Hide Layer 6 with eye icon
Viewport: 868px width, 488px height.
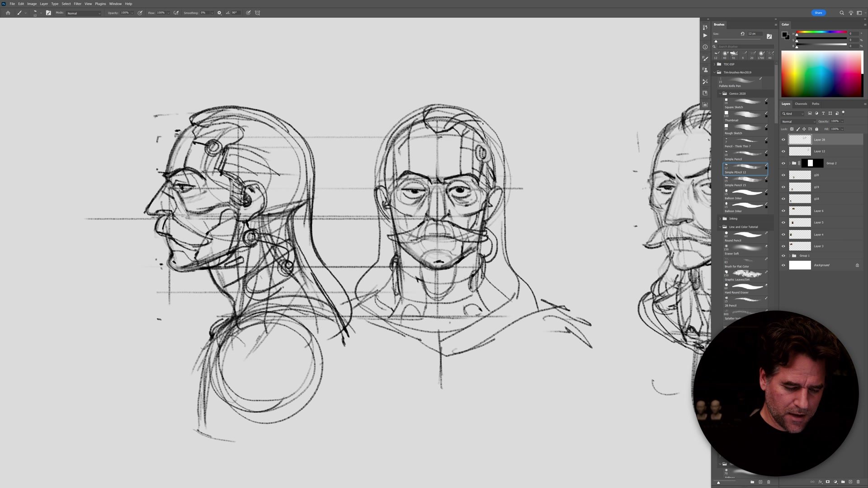(x=783, y=211)
